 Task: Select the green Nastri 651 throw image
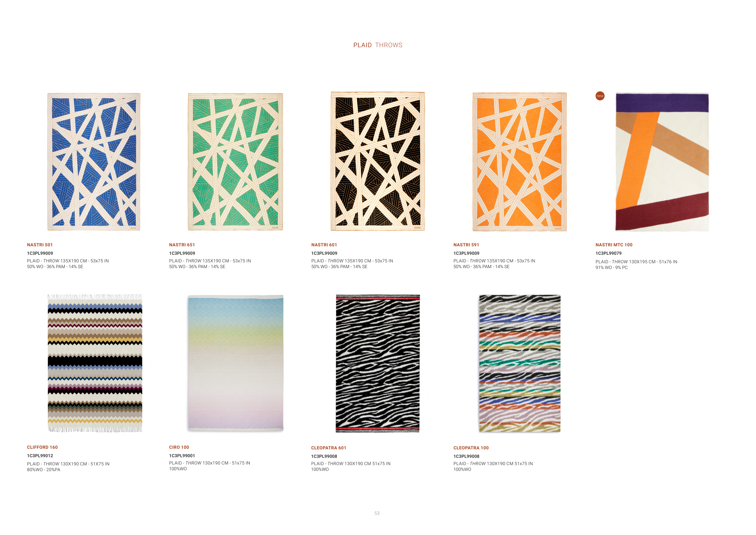click(x=236, y=162)
